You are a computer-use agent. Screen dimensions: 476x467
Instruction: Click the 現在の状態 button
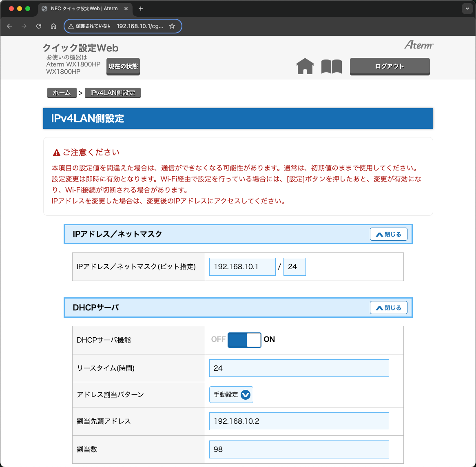point(123,66)
